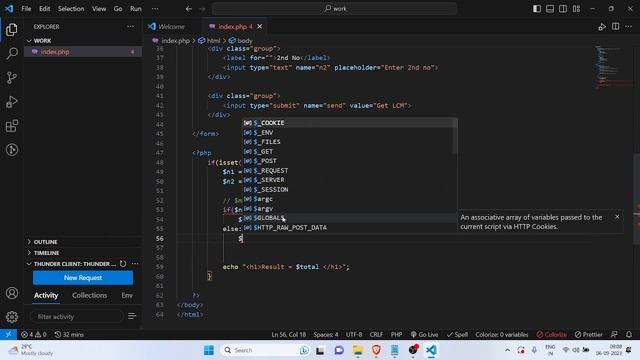This screenshot has width=640, height=360.
Task: Open Thunder Client panel more actions
Action: [135, 264]
